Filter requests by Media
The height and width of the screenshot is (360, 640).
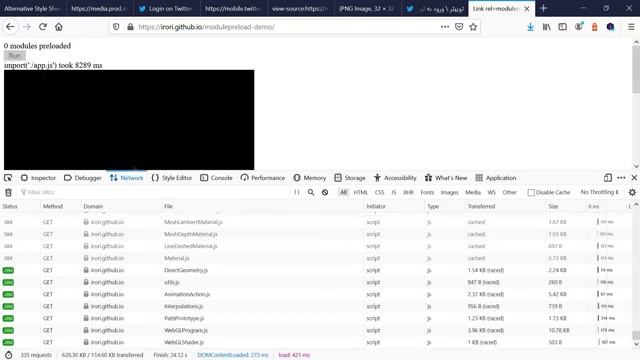473,192
